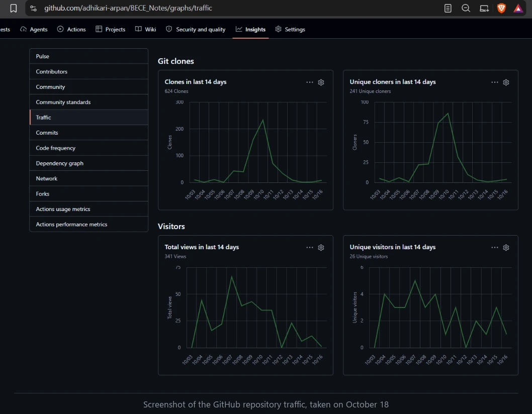The image size is (532, 414).
Task: Open the Brave Shields lion icon
Action: [x=501, y=8]
